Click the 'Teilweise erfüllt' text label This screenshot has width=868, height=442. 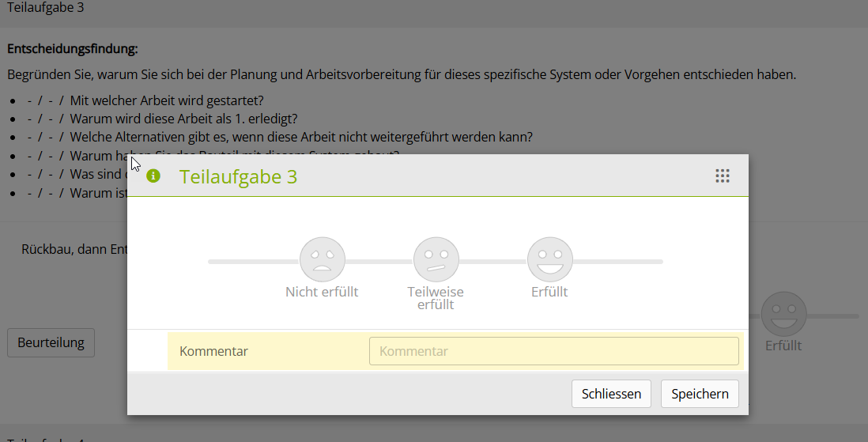point(436,298)
